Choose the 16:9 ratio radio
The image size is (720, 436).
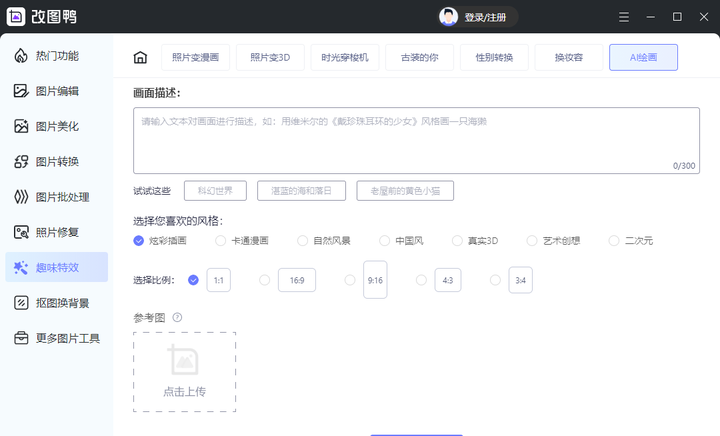pos(264,280)
